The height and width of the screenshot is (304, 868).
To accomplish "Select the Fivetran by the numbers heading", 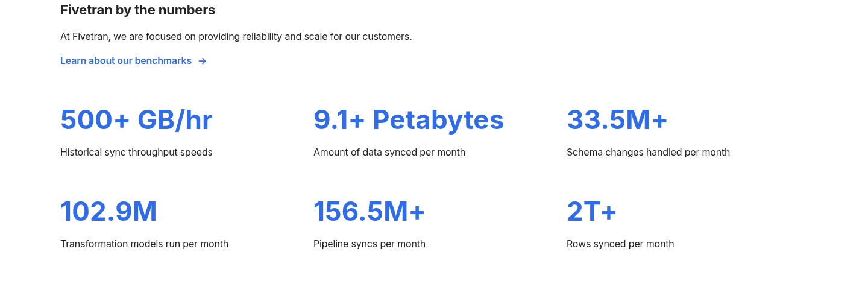I will tap(137, 10).
